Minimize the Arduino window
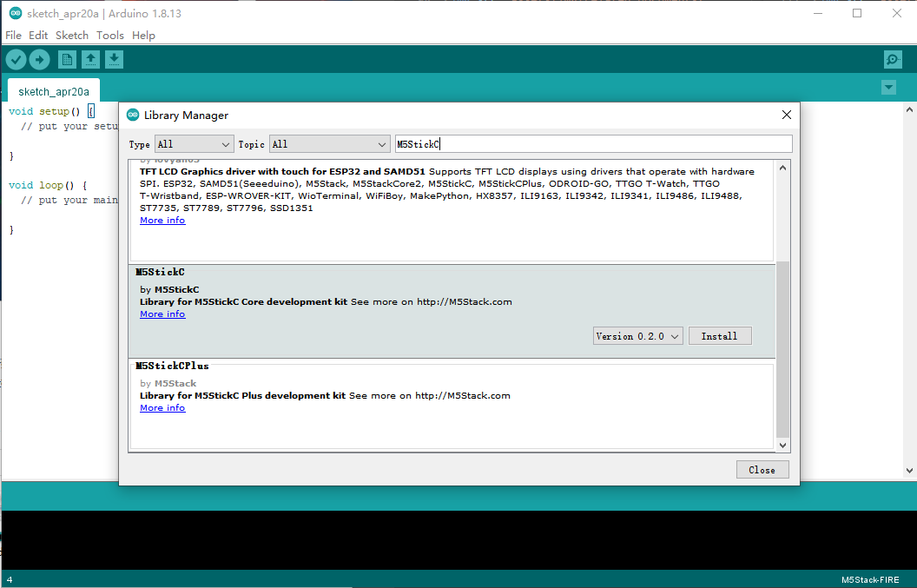The image size is (917, 588). [x=818, y=13]
